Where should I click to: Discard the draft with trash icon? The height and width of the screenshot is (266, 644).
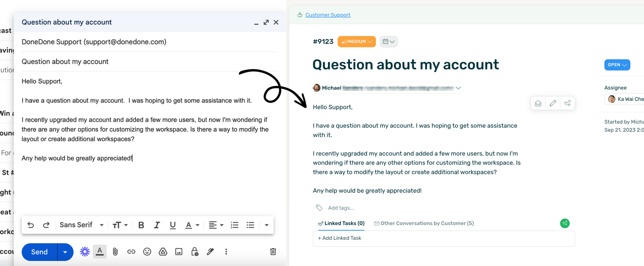click(273, 252)
